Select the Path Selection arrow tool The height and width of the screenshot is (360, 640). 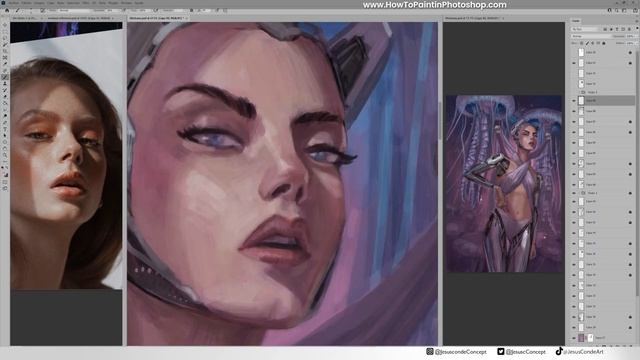click(5, 136)
